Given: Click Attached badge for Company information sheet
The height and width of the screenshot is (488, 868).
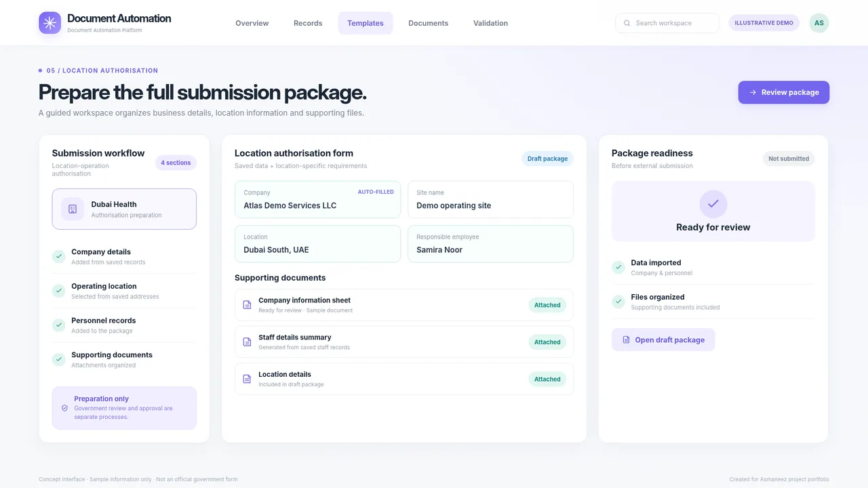Looking at the screenshot, I should pyautogui.click(x=547, y=305).
